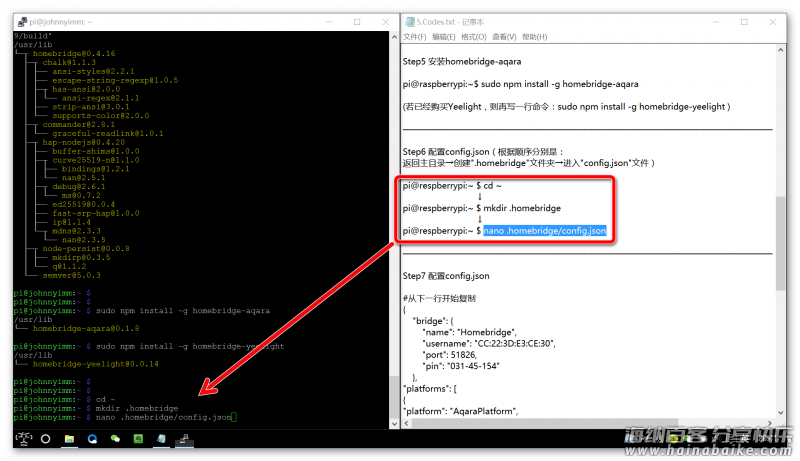The width and height of the screenshot is (800, 461).
Task: Open the 查看(V) menu in Notepad
Action: 504,37
